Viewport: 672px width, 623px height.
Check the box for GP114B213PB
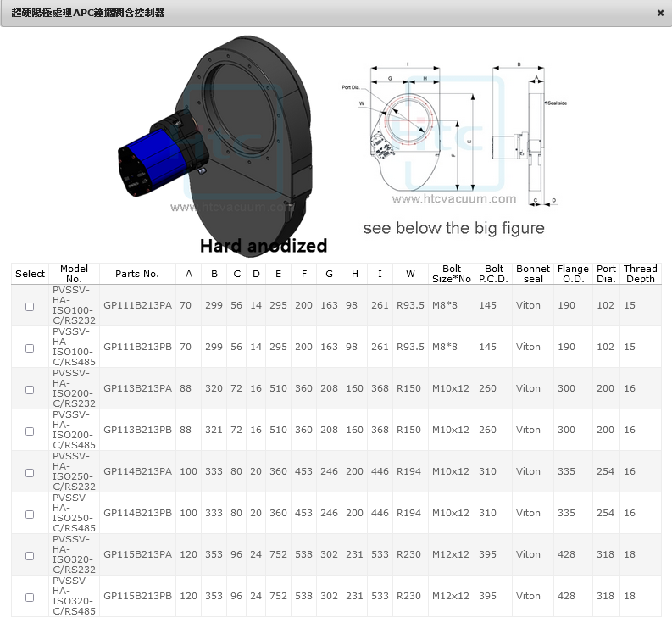(30, 514)
